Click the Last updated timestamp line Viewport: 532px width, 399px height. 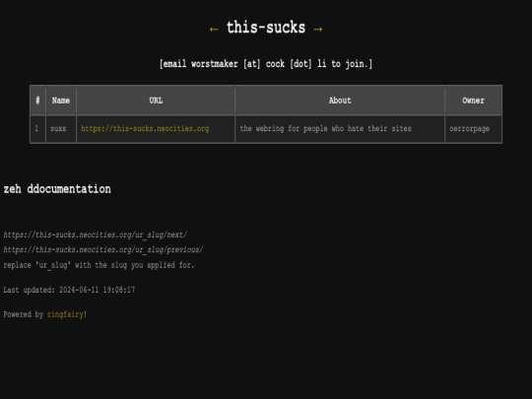69,290
